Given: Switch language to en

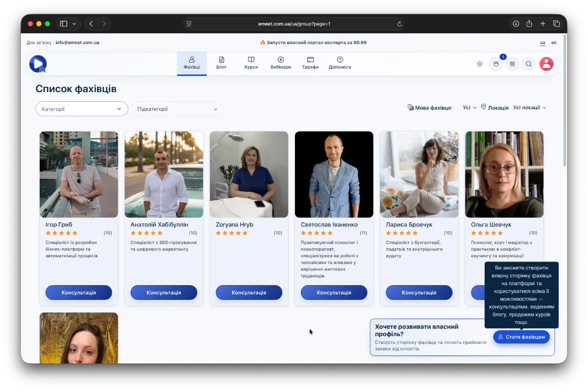Looking at the screenshot, I should [x=554, y=43].
